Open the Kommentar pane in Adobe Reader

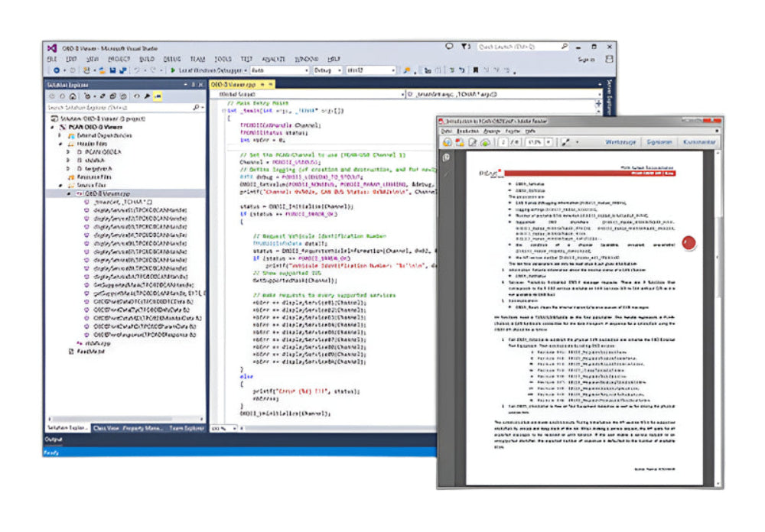pos(700,142)
